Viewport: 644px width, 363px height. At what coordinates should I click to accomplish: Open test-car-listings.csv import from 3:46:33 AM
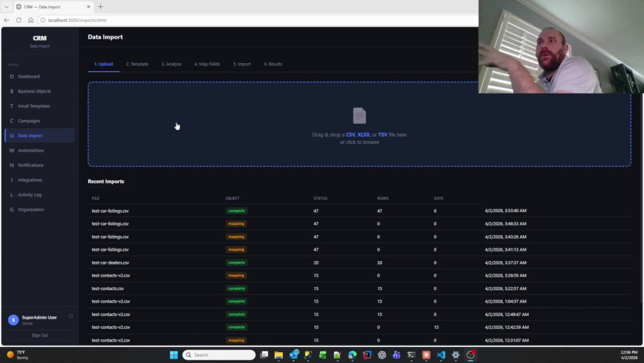(110, 224)
